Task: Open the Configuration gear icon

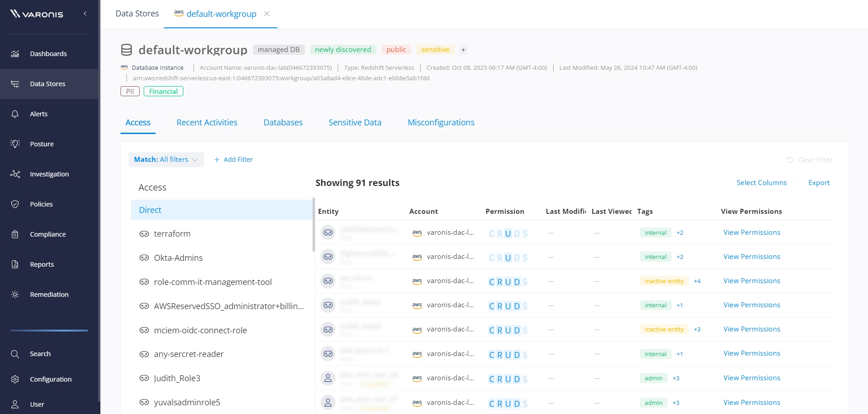Action: point(15,379)
